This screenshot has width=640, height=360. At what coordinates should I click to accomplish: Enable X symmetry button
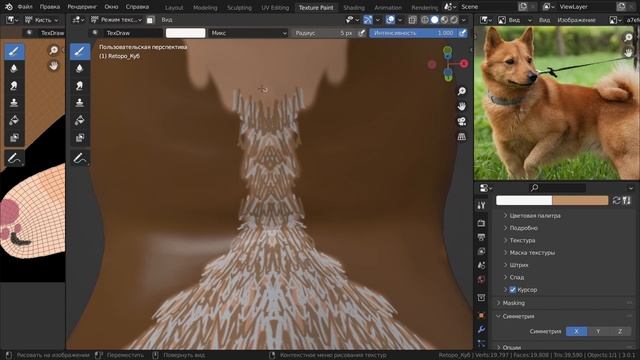coord(576,331)
